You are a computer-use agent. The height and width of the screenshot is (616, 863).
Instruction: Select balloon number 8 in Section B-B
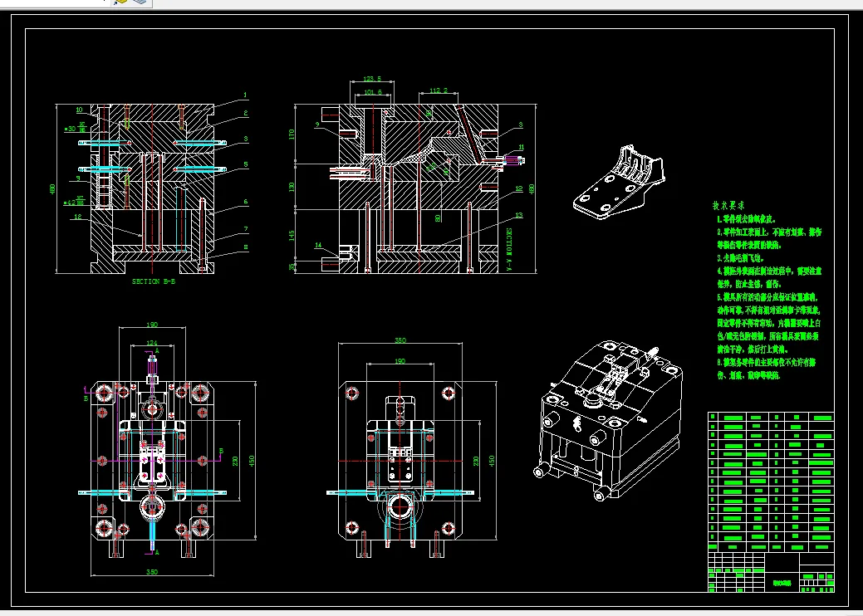tap(246, 247)
